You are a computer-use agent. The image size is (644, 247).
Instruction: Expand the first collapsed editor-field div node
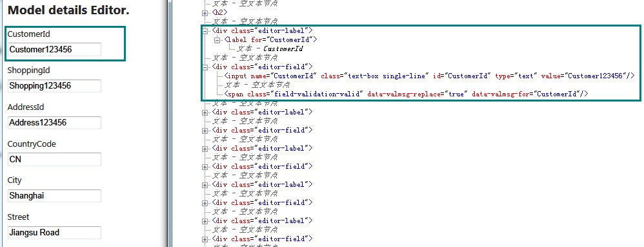click(x=205, y=131)
